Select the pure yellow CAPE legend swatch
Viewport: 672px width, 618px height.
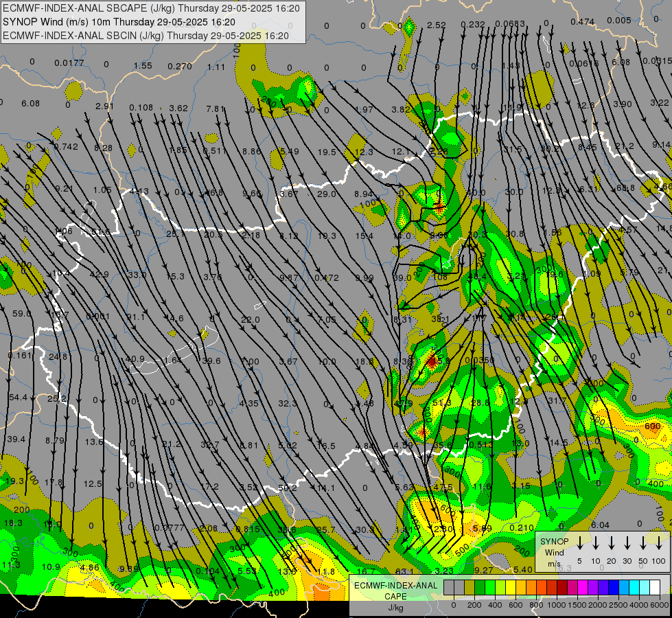point(511,588)
